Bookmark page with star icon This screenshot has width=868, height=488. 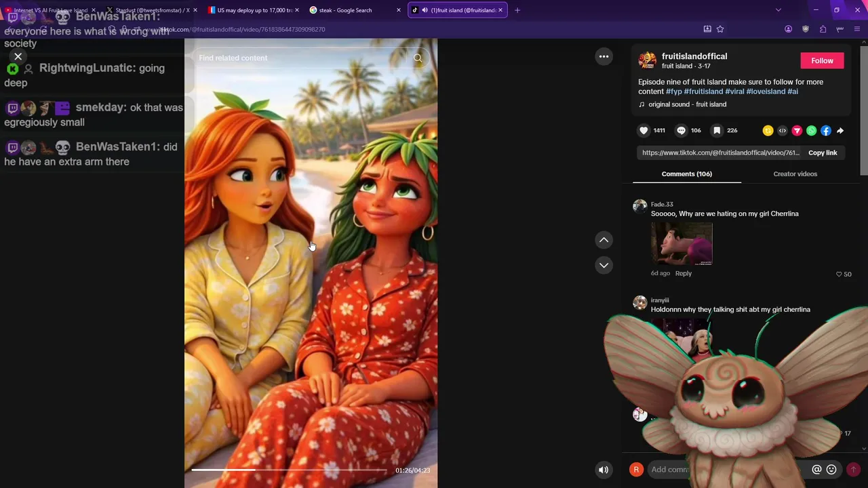pyautogui.click(x=720, y=29)
